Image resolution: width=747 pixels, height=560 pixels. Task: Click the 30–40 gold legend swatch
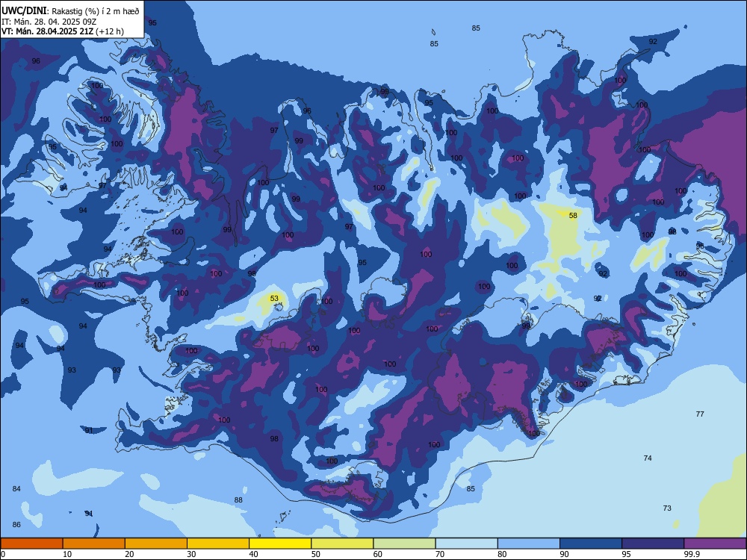(x=218, y=544)
